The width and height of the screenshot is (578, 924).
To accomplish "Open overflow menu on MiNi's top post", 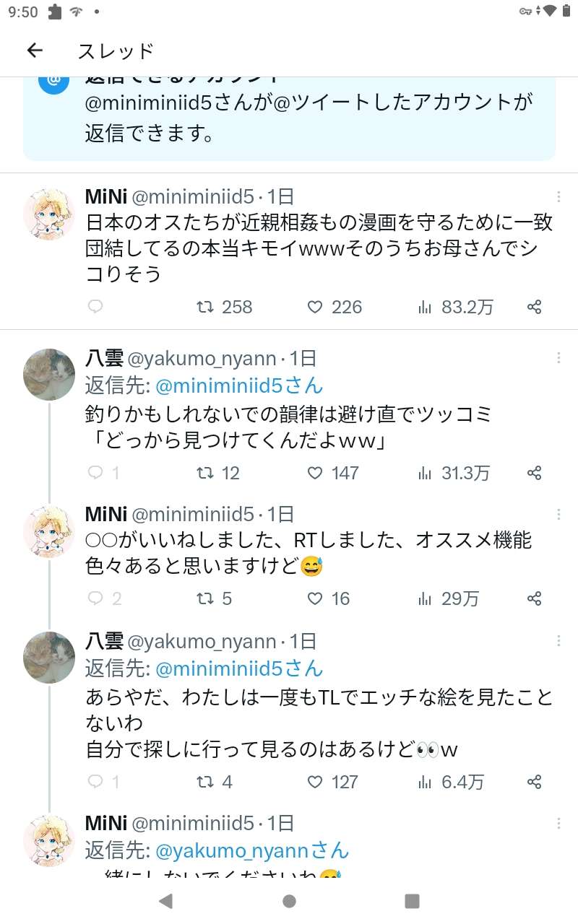I will click(x=558, y=197).
